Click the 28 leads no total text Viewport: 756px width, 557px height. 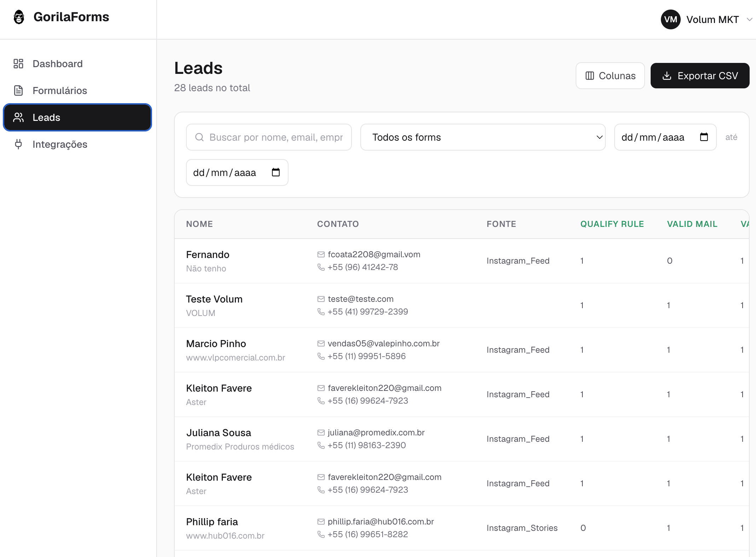pos(212,88)
